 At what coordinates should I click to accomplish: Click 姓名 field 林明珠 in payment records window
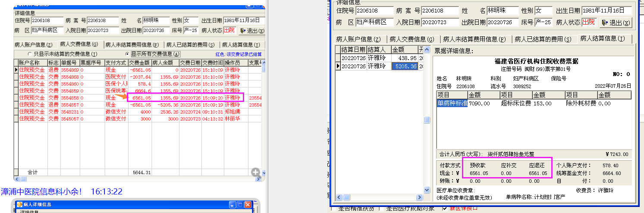(x=156, y=20)
